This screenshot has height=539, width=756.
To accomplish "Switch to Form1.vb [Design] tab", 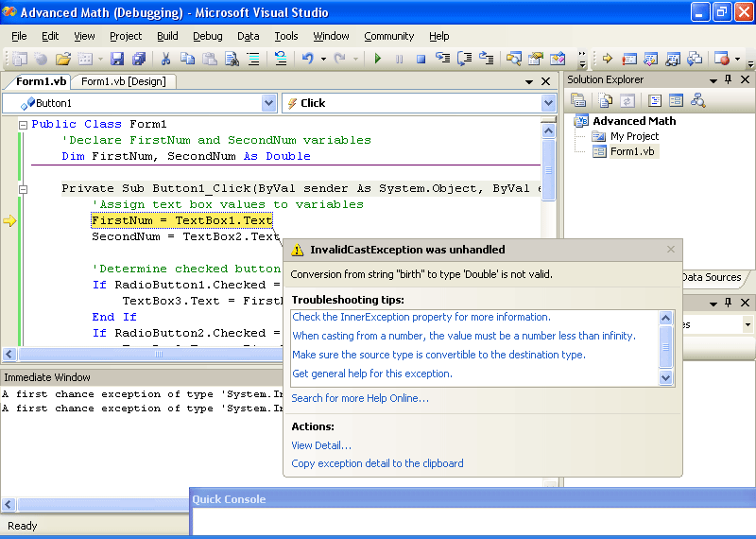I will point(123,81).
